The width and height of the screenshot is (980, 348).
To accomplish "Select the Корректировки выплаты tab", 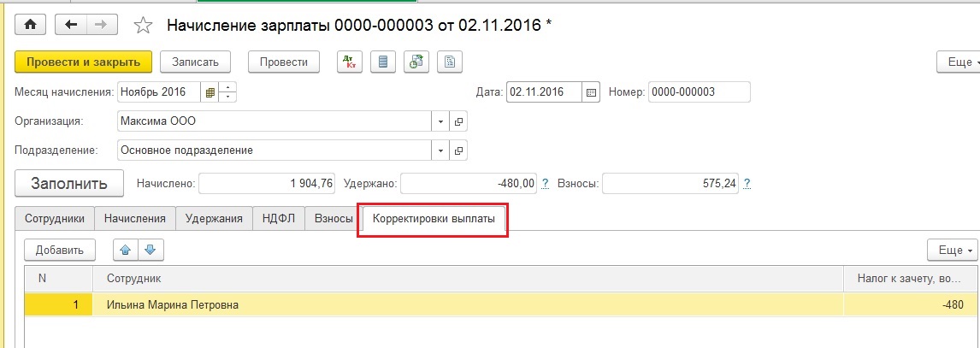I will 433,219.
